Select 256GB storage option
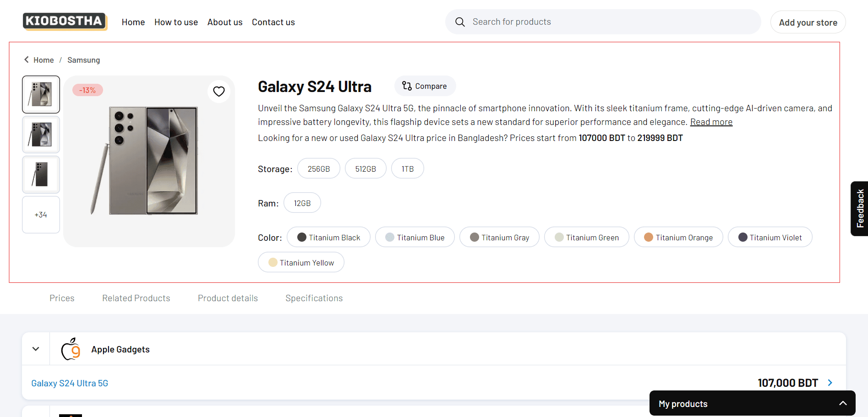868x417 pixels. [318, 169]
